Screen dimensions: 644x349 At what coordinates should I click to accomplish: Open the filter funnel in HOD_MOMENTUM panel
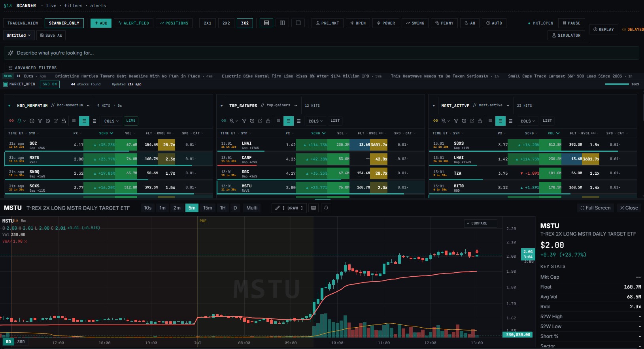pos(40,121)
